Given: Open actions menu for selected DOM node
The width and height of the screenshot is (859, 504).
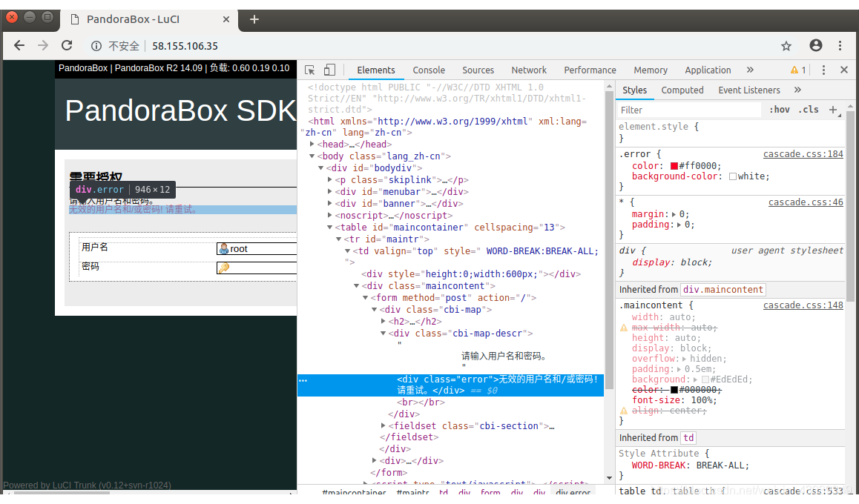Looking at the screenshot, I should point(303,380).
